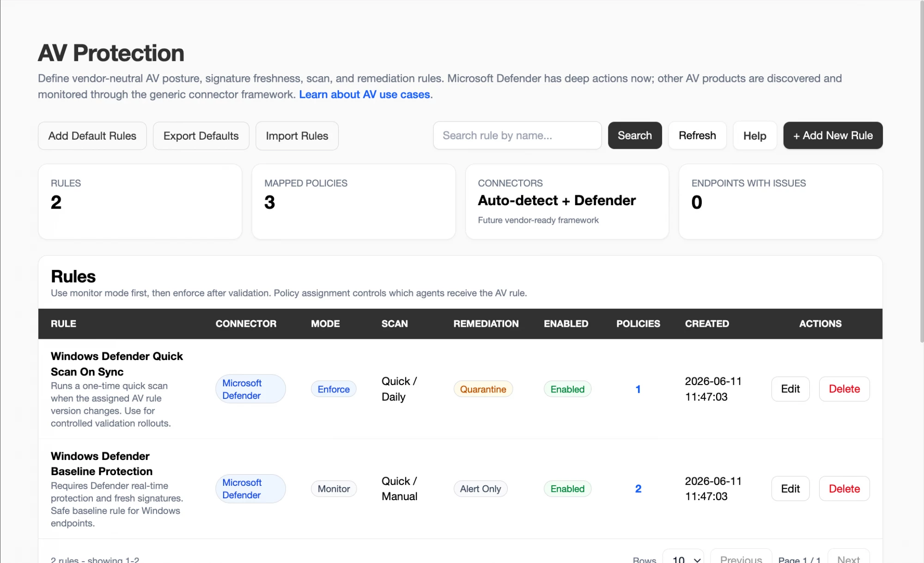Click the ACTIONS column header
Viewport: 924px width, 563px height.
click(821, 324)
